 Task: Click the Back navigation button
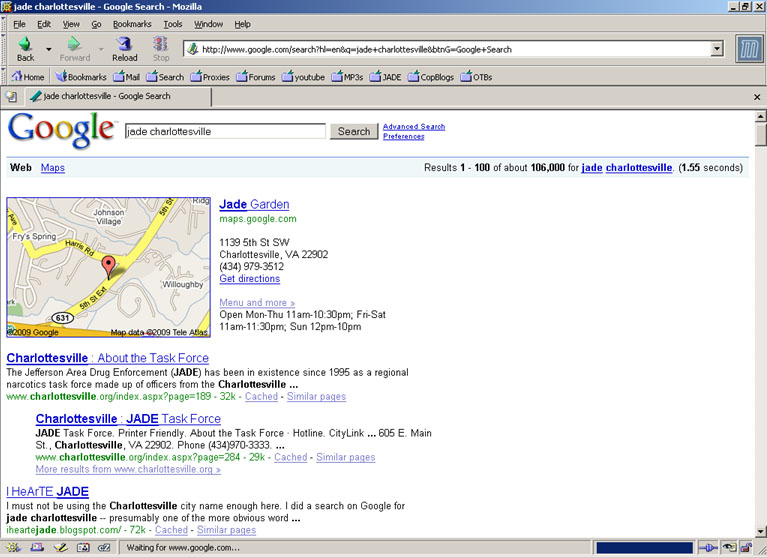[x=25, y=49]
